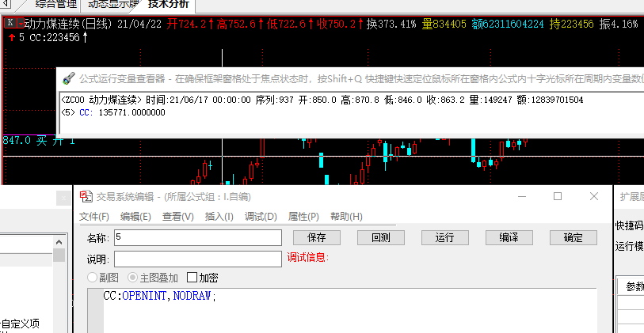This screenshot has width=644, height=333.
Task: Close the 交易系统编辑 window
Action: [594, 196]
